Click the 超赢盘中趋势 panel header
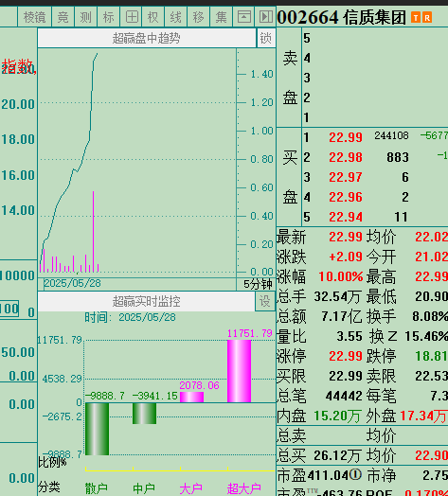448x496 pixels. click(147, 38)
